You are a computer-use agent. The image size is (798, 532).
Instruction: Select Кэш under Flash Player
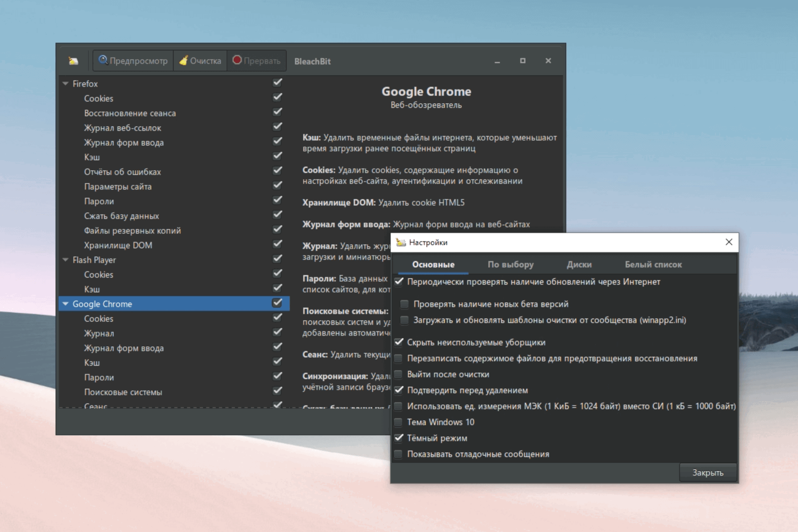[x=93, y=289]
